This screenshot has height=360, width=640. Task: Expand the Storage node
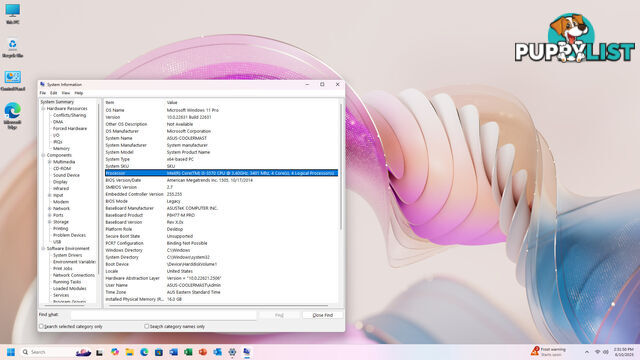[x=50, y=222]
